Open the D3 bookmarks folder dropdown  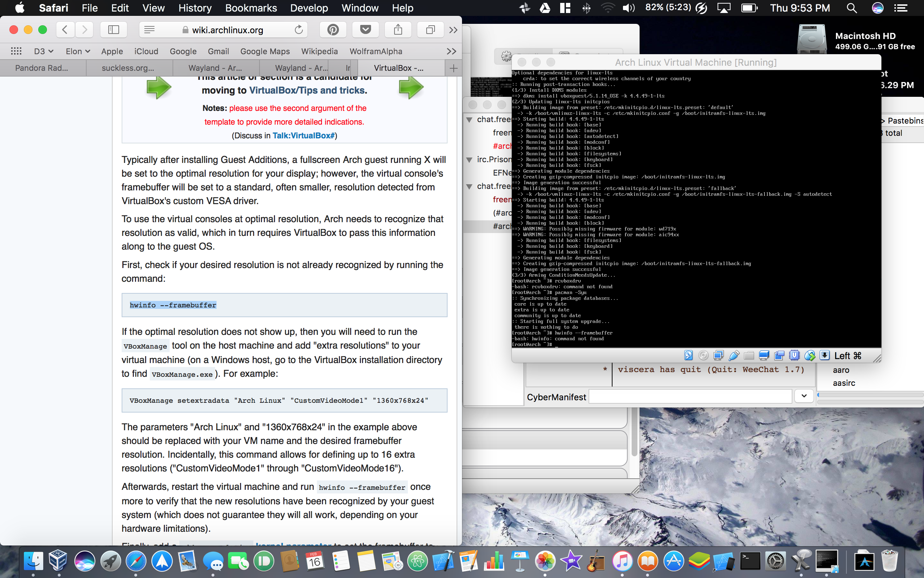(x=44, y=51)
